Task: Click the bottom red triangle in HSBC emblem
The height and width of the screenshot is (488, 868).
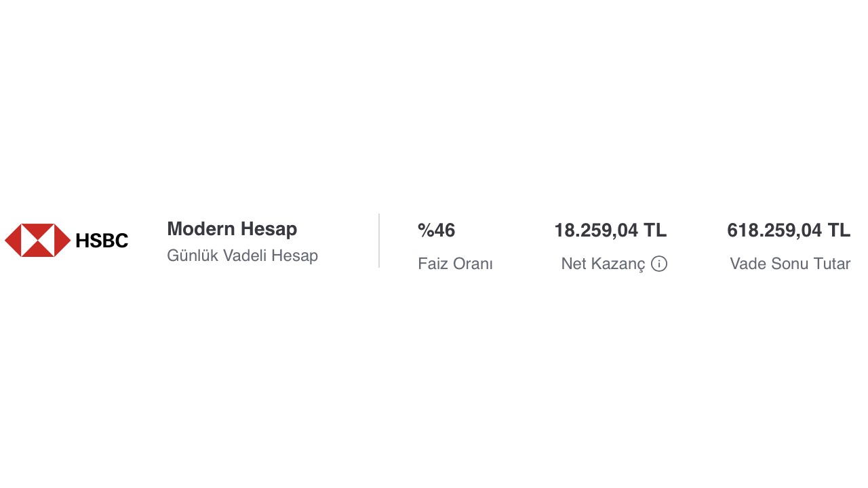Action: click(38, 251)
